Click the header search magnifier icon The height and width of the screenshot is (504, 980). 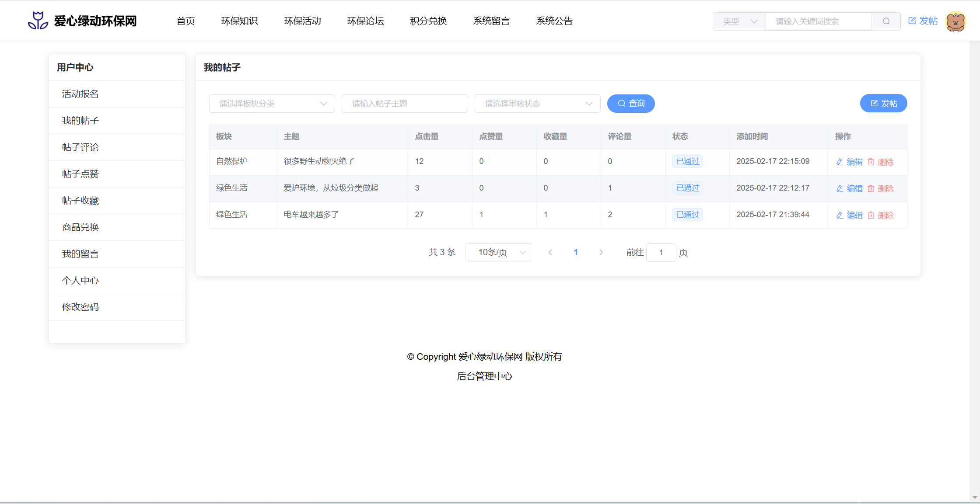click(886, 21)
